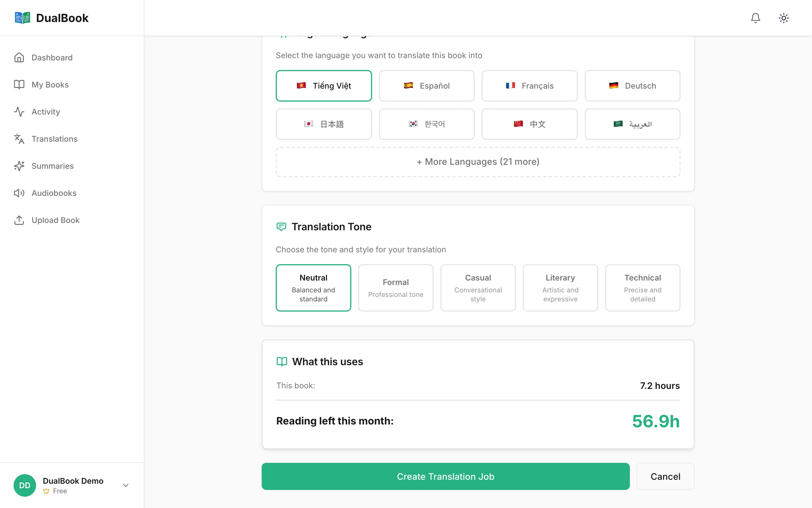Viewport: 812px width, 508px height.
Task: Navigate to Audiobooks
Action: (72, 193)
